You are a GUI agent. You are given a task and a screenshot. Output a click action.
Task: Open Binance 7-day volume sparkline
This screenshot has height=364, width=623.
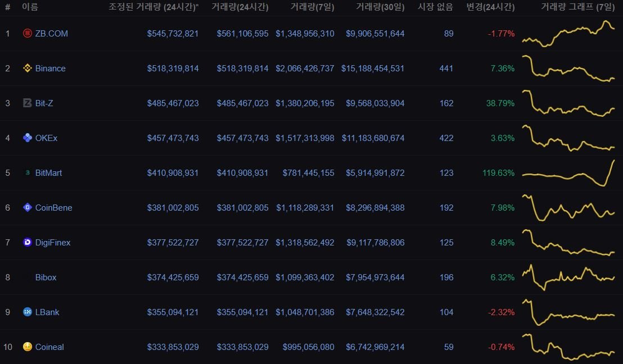568,69
